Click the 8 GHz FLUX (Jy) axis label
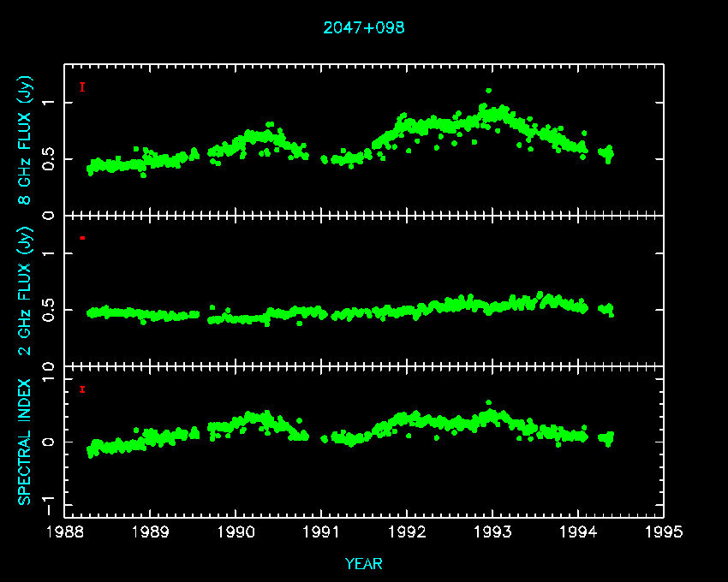This screenshot has width=728, height=582. tap(25, 141)
